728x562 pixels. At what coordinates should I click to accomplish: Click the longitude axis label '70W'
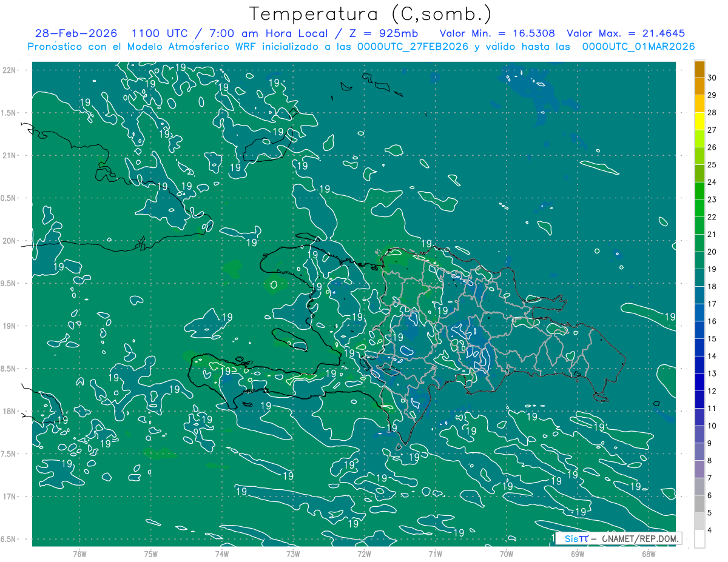(506, 554)
